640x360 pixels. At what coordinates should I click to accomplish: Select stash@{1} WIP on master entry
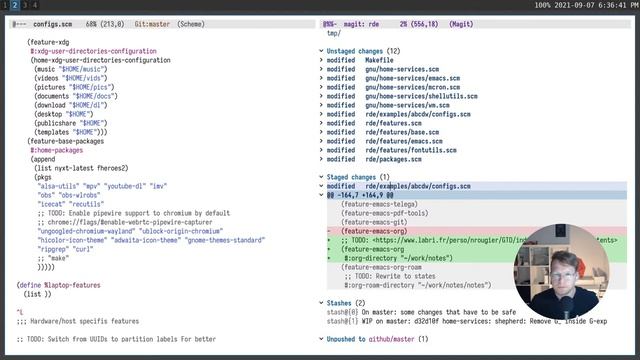[x=467, y=321]
